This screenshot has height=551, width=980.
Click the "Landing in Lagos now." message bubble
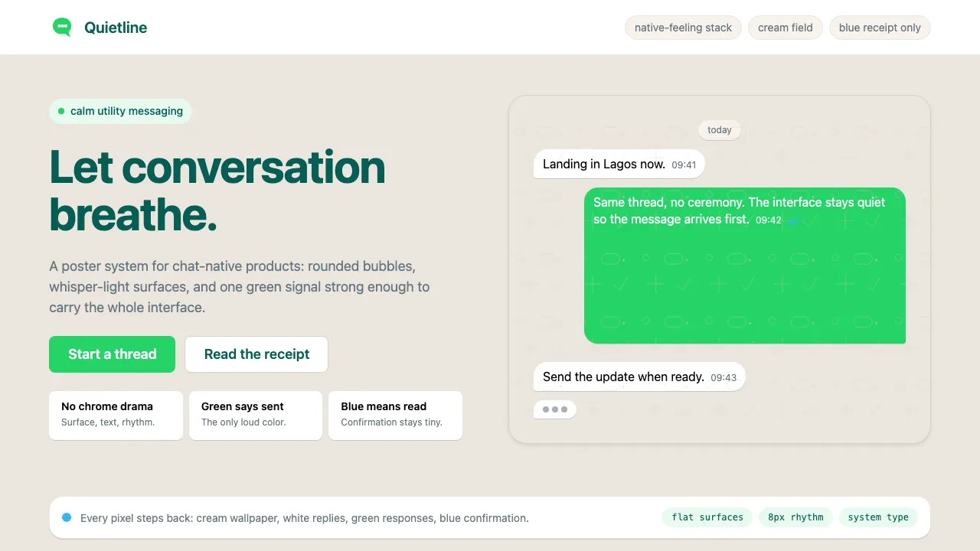[x=619, y=164]
